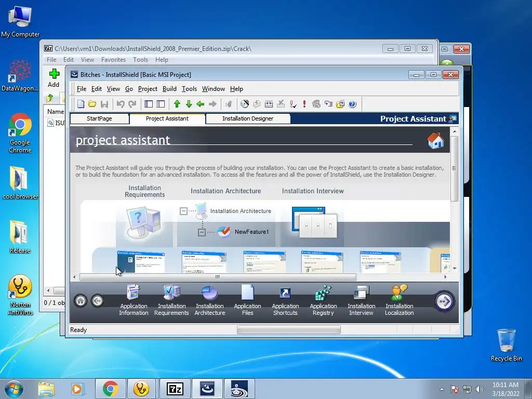532x399 pixels.
Task: Collapse the NewFeature1 tree node
Action: point(202,232)
